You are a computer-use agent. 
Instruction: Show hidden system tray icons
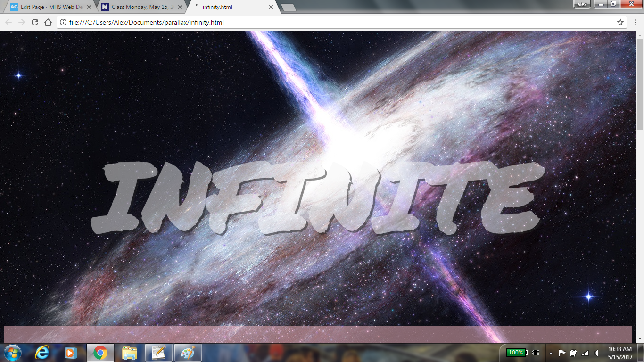(x=551, y=353)
